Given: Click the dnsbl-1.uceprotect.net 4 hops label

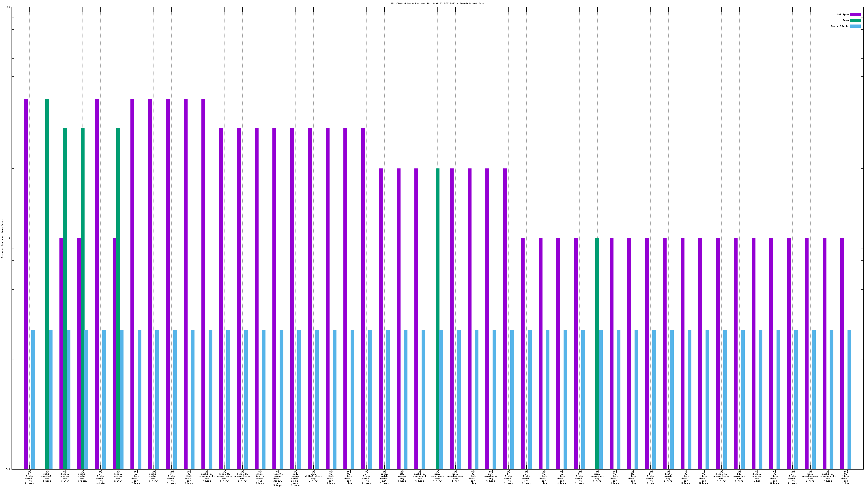Looking at the screenshot, I should 721,476.
